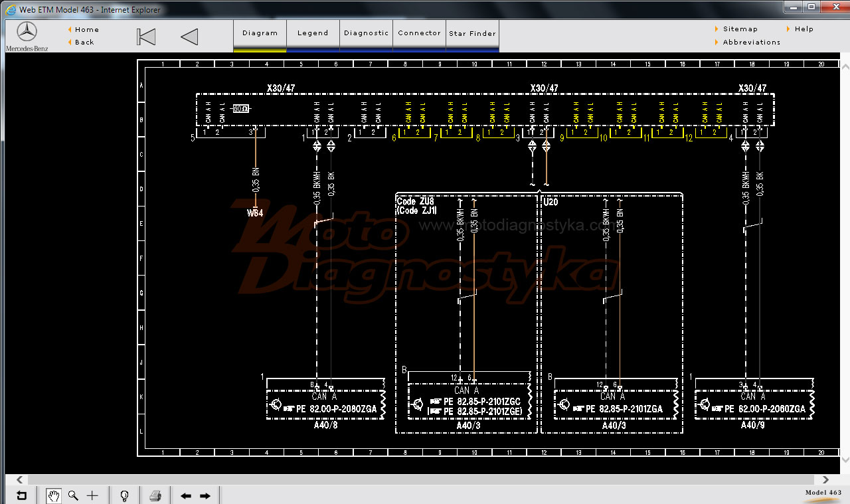Select the crosshair plus tool
The height and width of the screenshot is (504, 850).
coord(92,495)
